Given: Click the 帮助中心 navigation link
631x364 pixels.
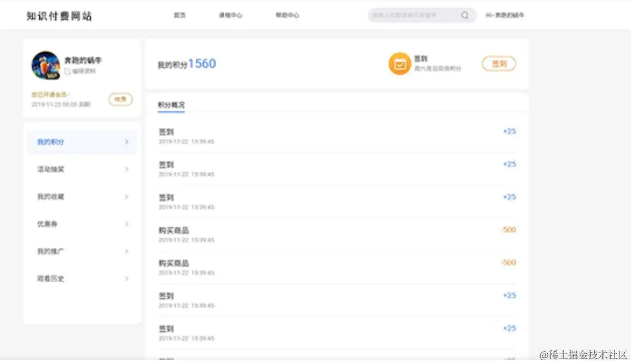Looking at the screenshot, I should (287, 15).
